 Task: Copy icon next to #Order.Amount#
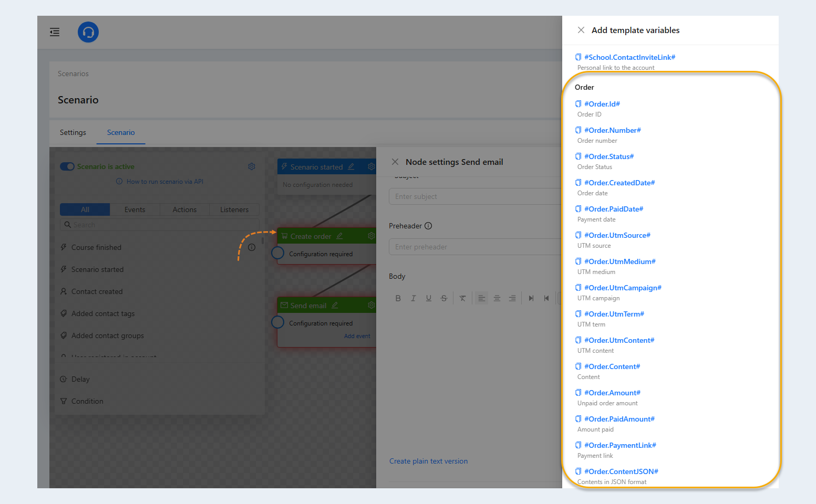[x=579, y=393]
